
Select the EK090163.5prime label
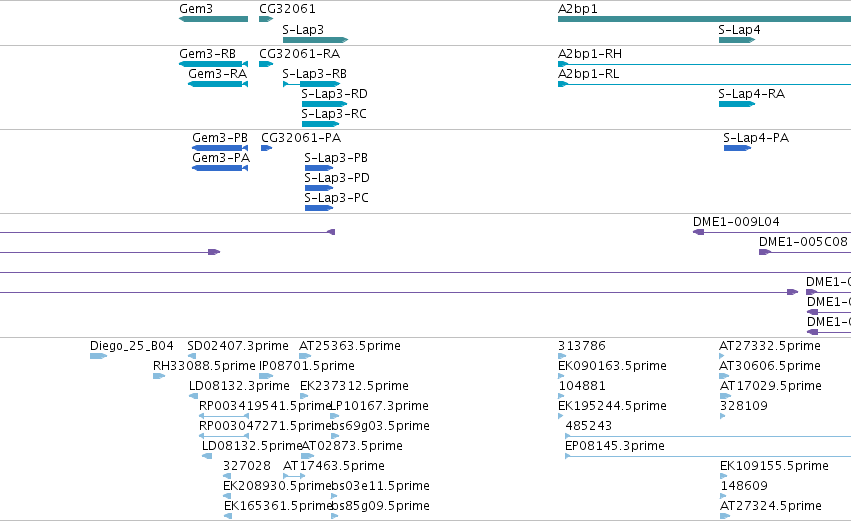(x=612, y=366)
